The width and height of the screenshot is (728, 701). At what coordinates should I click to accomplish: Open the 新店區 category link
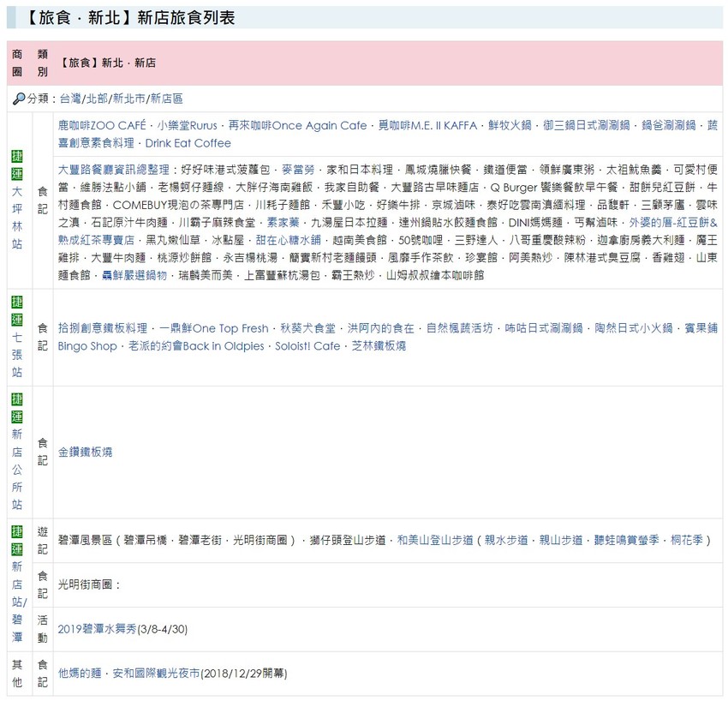click(166, 99)
